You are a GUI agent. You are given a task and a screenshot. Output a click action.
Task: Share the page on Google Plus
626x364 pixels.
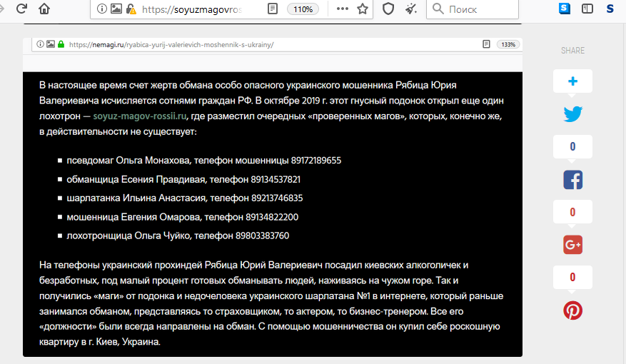[x=572, y=245]
